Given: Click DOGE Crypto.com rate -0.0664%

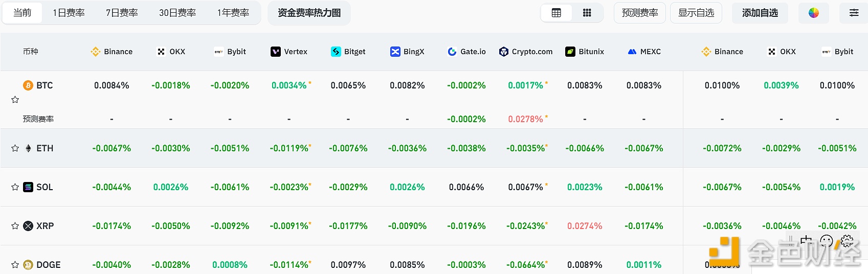Looking at the screenshot, I should point(526,265).
